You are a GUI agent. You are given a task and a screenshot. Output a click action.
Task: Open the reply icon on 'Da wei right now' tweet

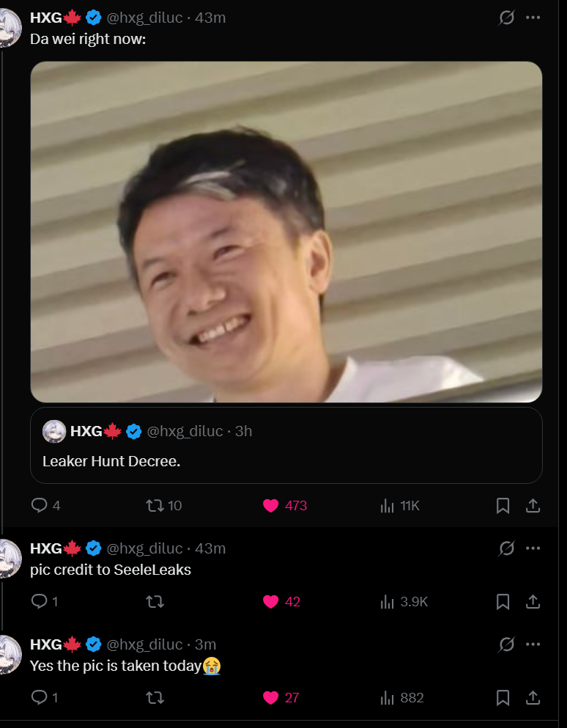click(39, 505)
